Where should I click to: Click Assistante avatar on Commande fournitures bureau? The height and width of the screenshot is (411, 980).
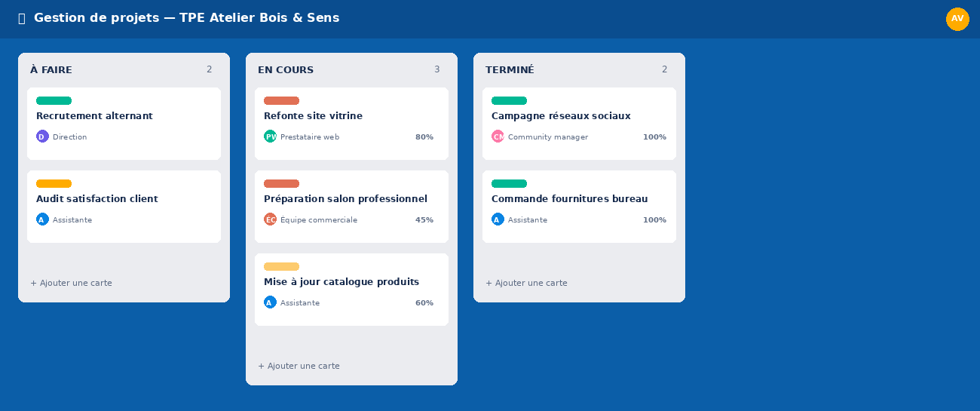(x=498, y=219)
